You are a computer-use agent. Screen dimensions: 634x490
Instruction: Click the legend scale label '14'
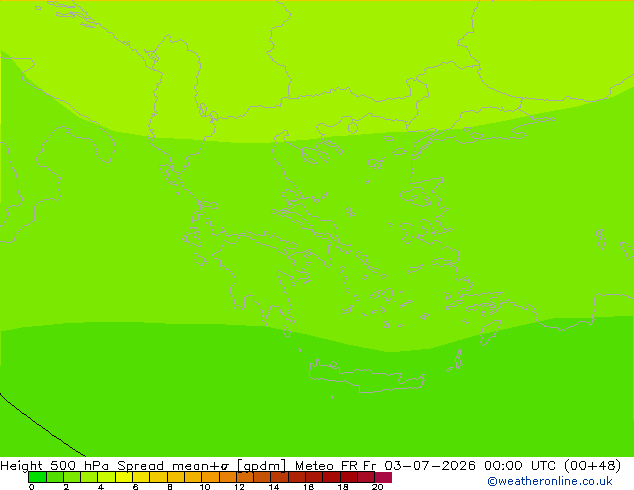(x=274, y=487)
